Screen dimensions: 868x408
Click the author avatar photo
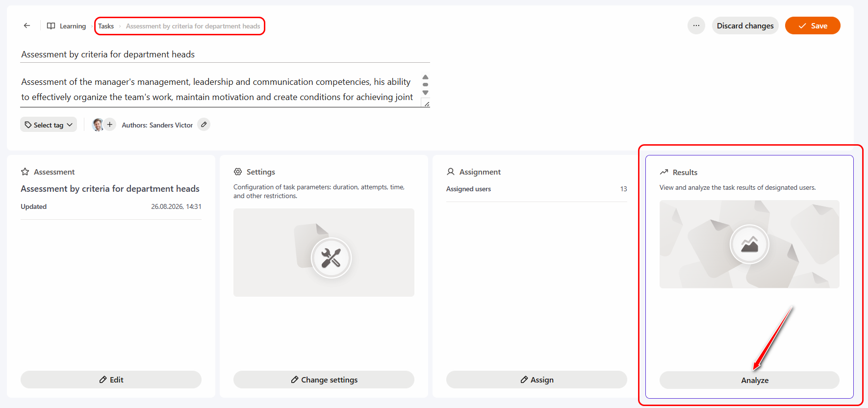point(98,125)
